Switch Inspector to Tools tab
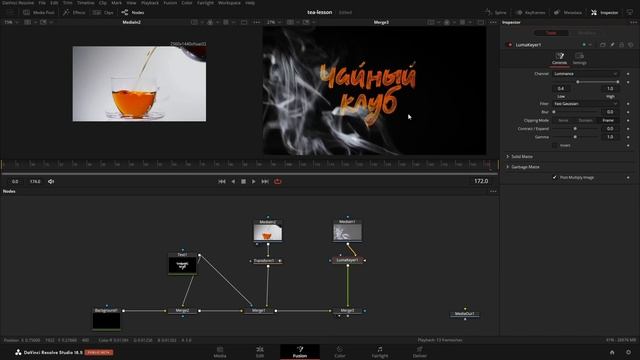 pyautogui.click(x=551, y=33)
